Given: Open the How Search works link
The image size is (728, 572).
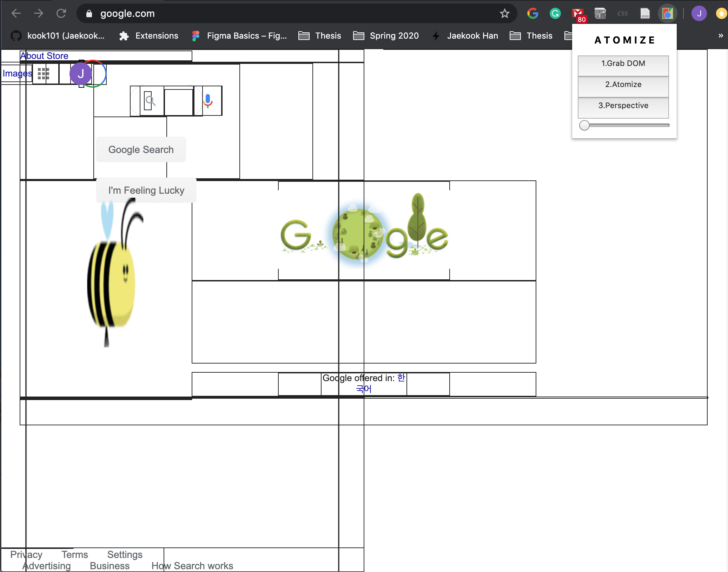Looking at the screenshot, I should tap(192, 566).
